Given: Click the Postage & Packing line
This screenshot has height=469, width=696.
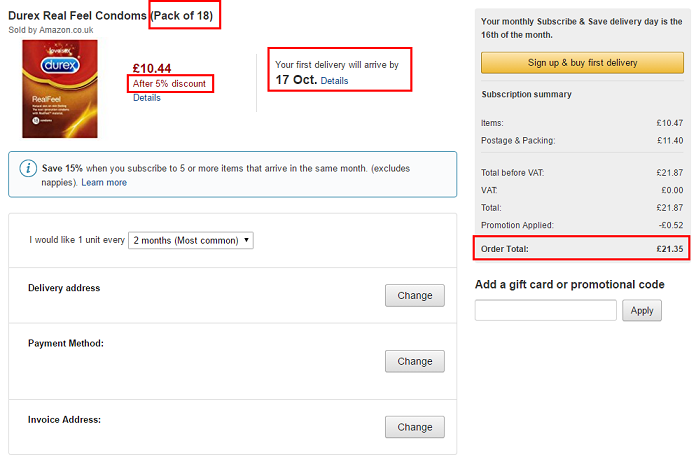Looking at the screenshot, I should 581,140.
